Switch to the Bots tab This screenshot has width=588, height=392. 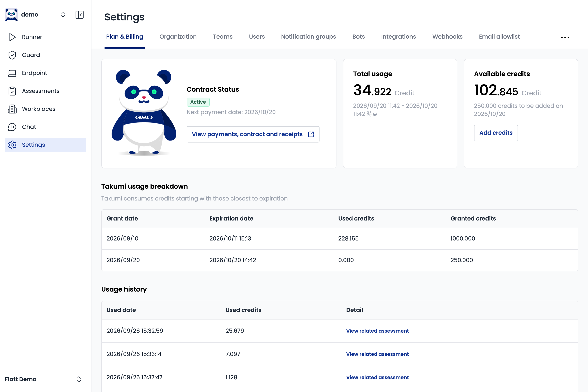coord(359,37)
